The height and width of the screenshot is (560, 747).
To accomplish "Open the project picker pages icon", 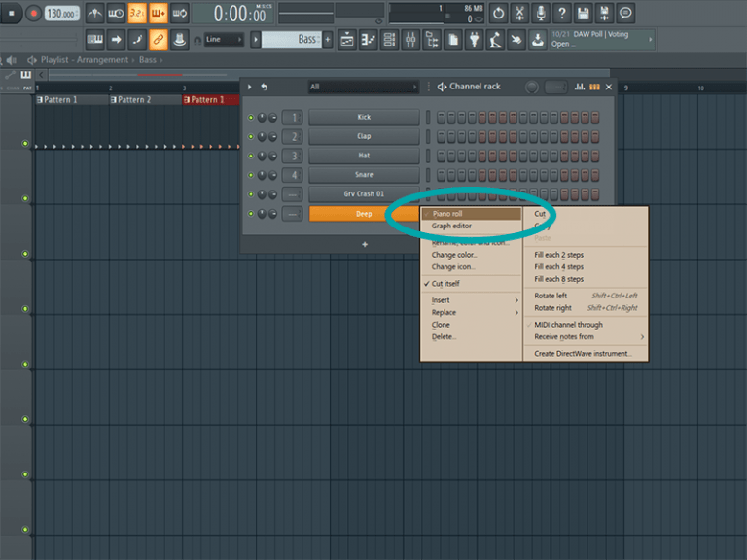I will [453, 39].
